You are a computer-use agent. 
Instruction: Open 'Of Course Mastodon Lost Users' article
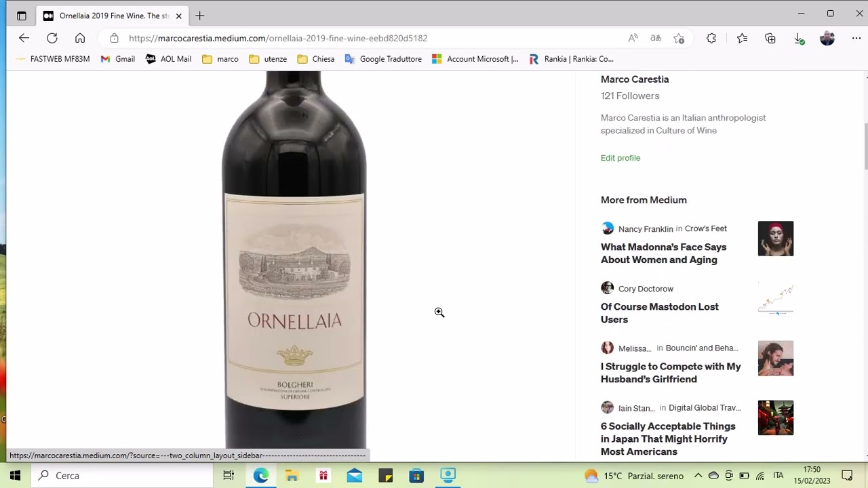[659, 313]
